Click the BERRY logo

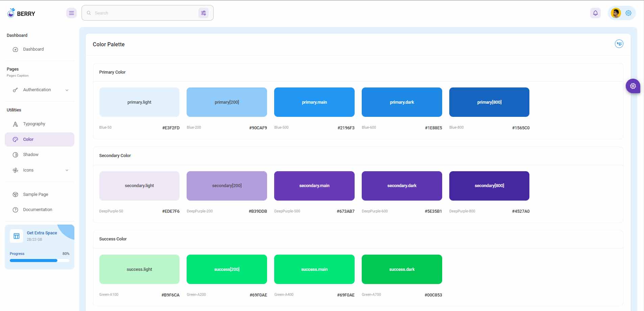click(x=21, y=13)
